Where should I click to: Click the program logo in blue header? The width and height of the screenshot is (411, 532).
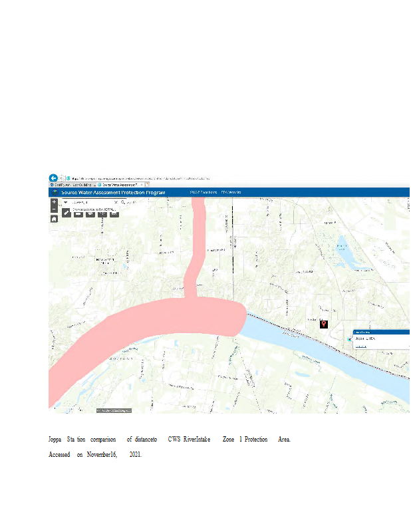click(55, 192)
